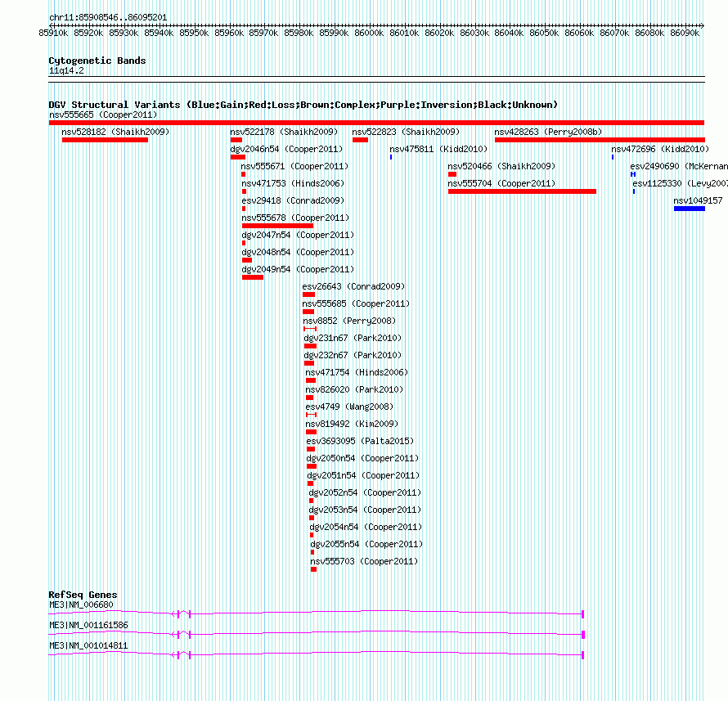Select nsv471753 (Hinds2006) variant

293,183
